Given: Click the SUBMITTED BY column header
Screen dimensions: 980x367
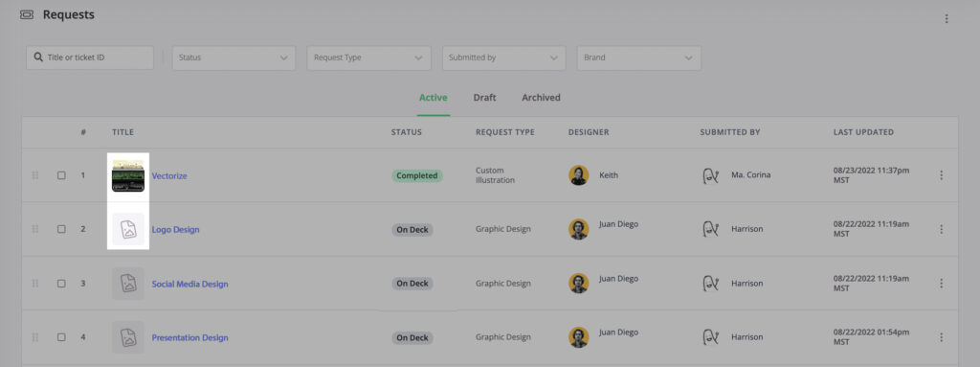Looking at the screenshot, I should pos(730,132).
